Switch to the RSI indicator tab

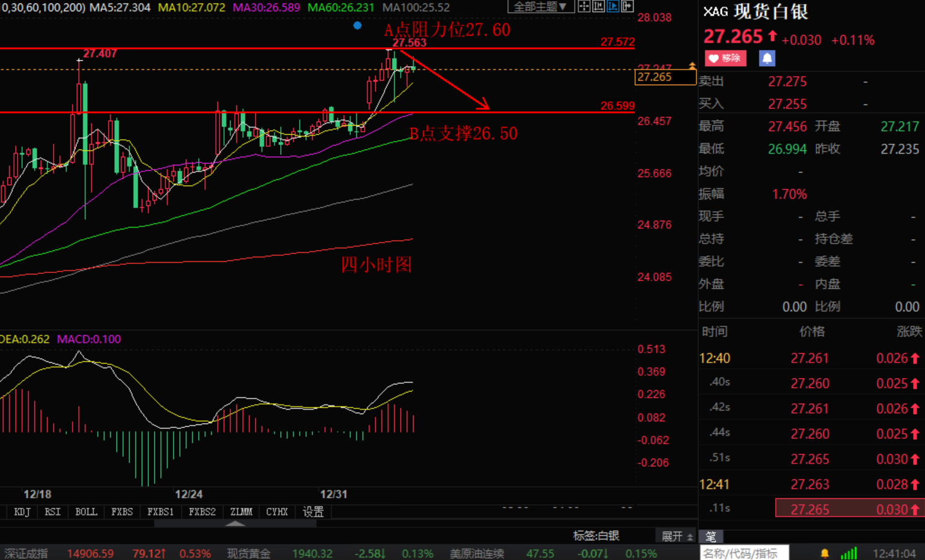click(52, 511)
